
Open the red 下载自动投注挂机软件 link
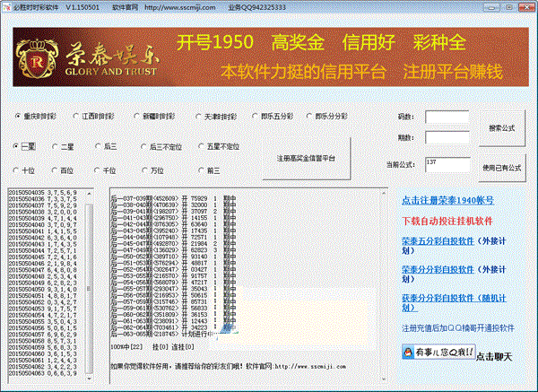pos(447,221)
